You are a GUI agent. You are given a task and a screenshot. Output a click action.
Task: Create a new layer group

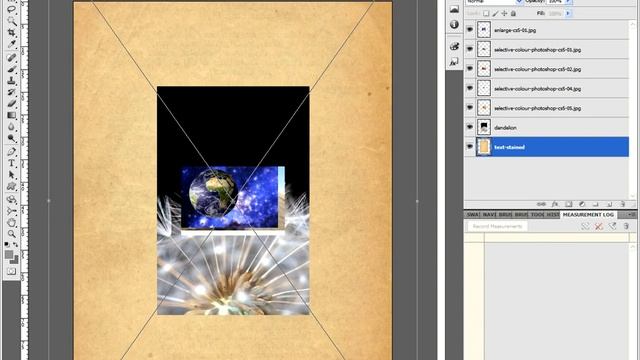click(x=596, y=204)
